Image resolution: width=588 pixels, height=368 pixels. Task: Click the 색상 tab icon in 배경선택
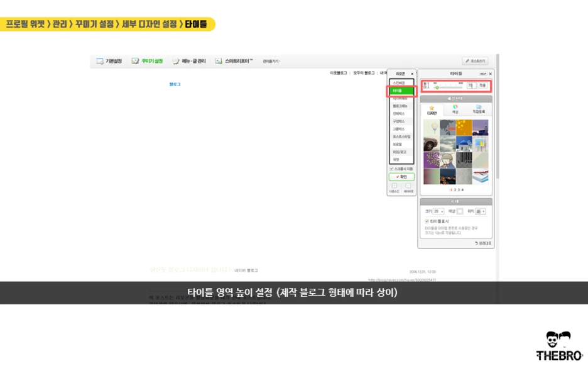455,108
